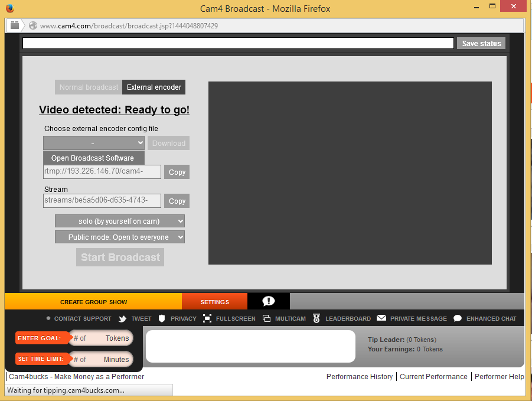Open Private Message envelope icon
The image size is (532, 401).
pyautogui.click(x=381, y=318)
